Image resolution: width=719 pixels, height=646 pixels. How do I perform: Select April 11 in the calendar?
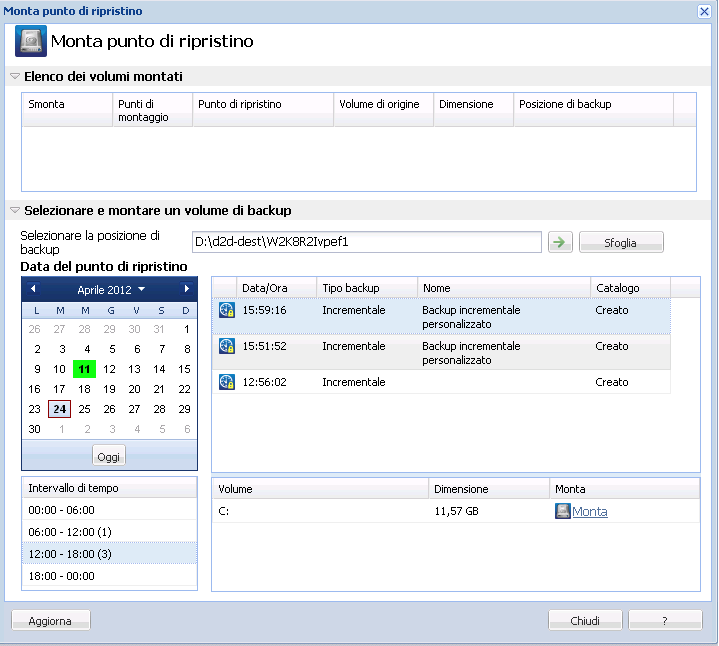point(85,369)
